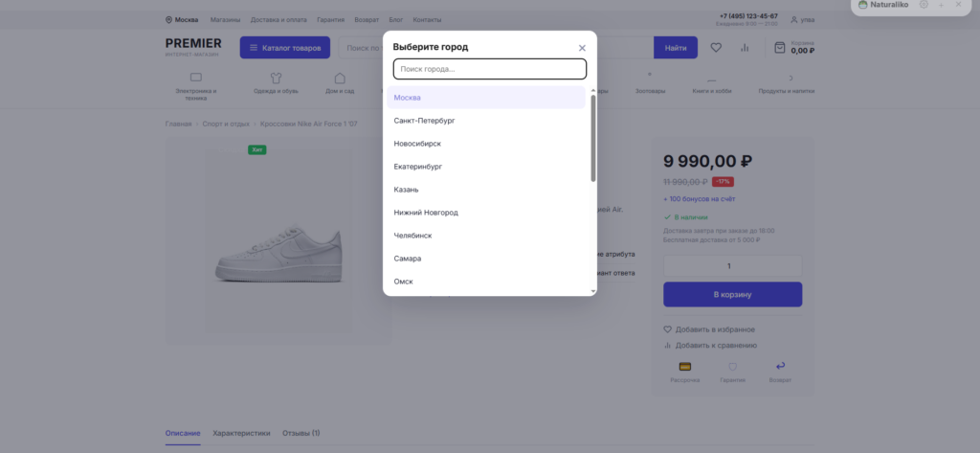Screen dimensions: 980x453
Task: Switch to Отзывы tab
Action: [301, 433]
